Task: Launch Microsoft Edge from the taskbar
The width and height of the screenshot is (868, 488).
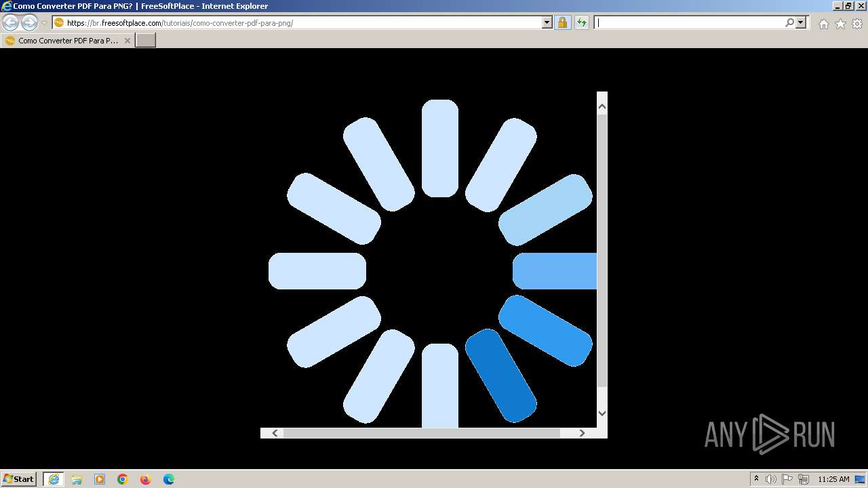Action: point(169,479)
